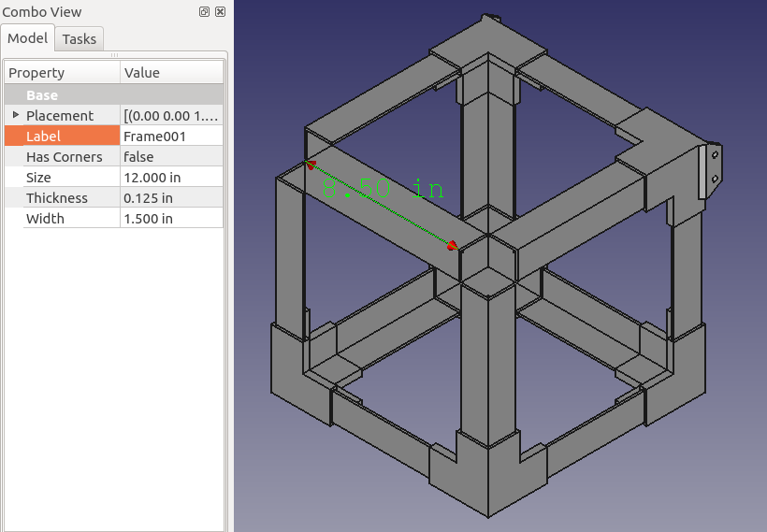Click the Has Corners false value
This screenshot has width=767, height=532.
[172, 156]
